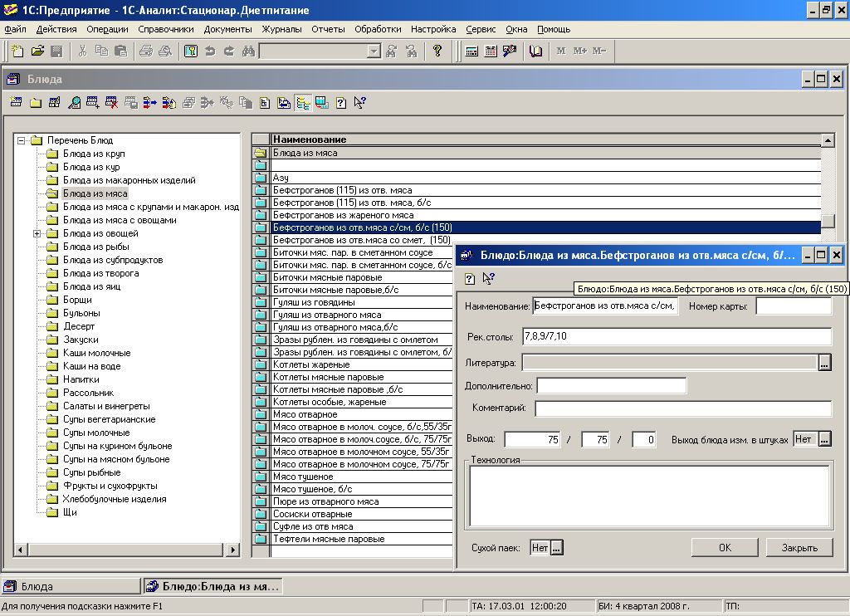Viewport: 850px width, 616px height.
Task: Click the help pointer icon in Блюдо dialog toolbar
Action: [x=488, y=279]
